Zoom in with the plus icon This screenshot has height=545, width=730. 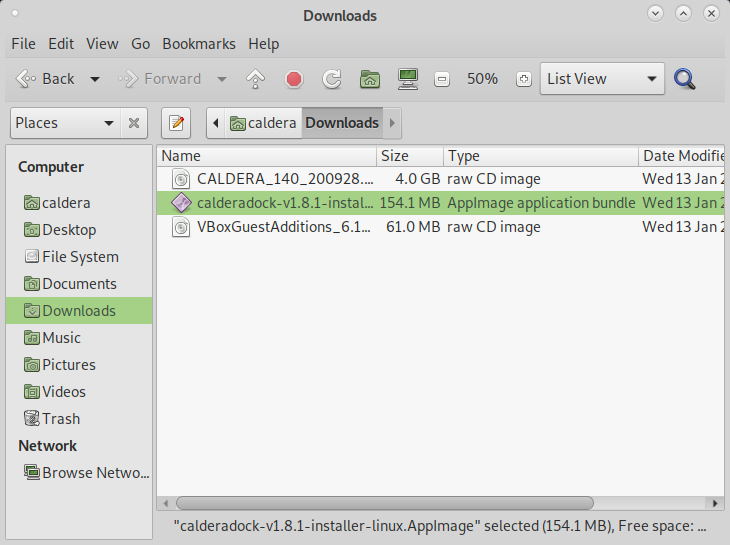tap(524, 79)
